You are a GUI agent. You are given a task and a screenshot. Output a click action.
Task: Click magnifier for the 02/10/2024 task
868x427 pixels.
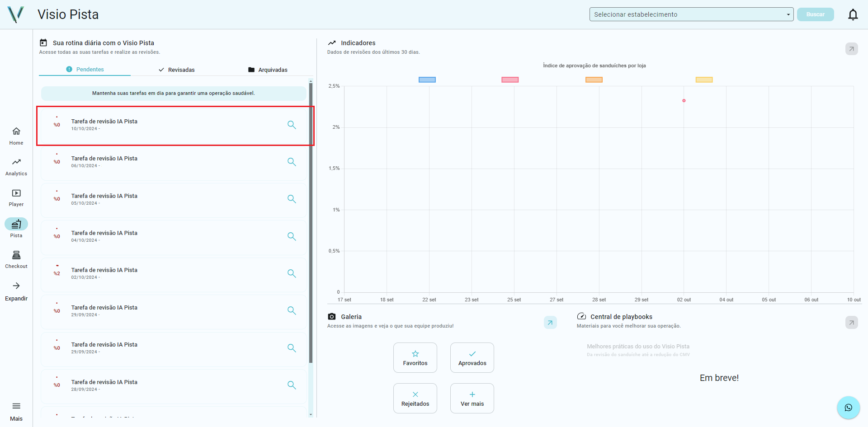pos(292,273)
